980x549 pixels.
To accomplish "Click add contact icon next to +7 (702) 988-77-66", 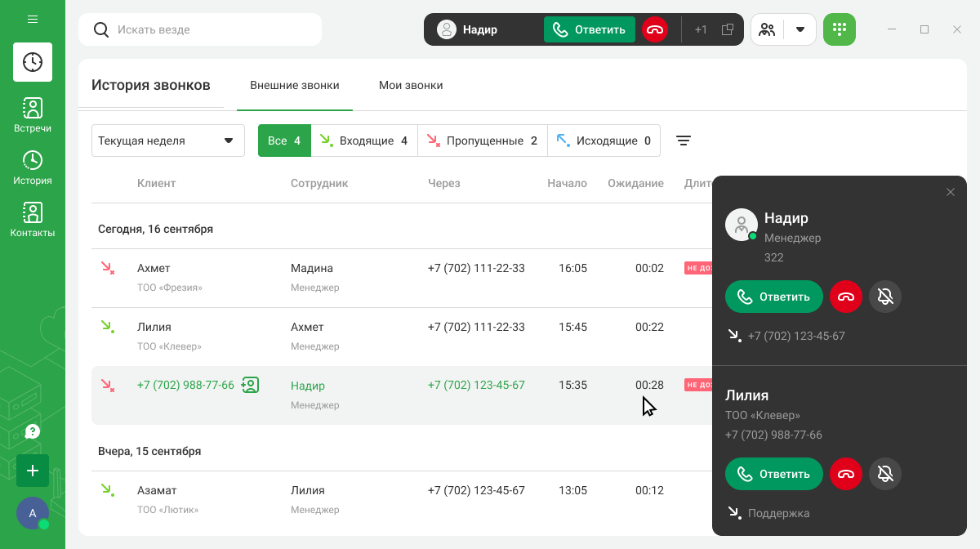I will [x=250, y=385].
